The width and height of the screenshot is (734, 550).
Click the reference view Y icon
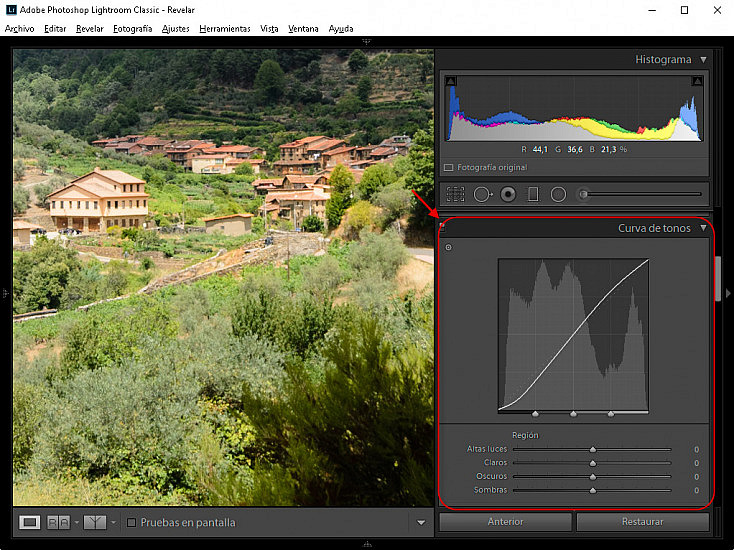(95, 522)
